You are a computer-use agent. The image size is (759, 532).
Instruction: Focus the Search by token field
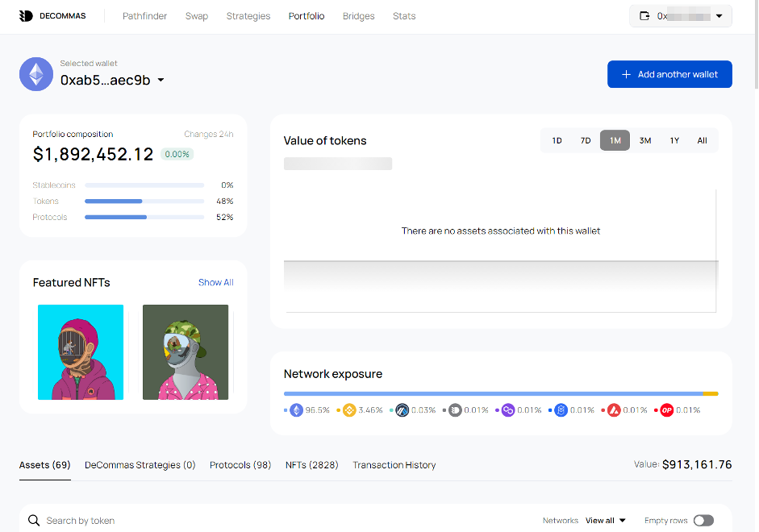coord(81,521)
